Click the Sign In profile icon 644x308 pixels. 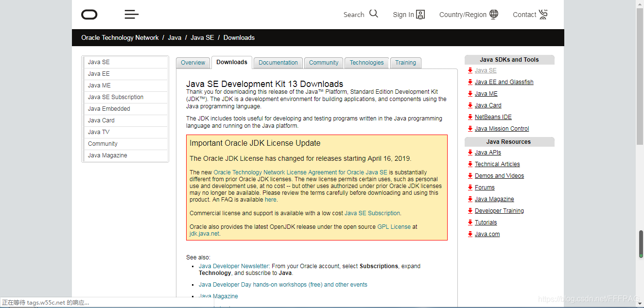[420, 15]
